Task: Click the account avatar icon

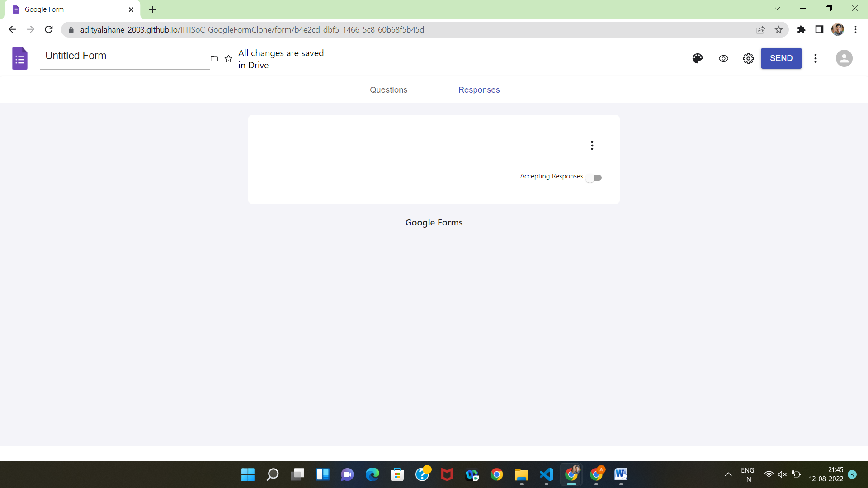Action: point(844,58)
